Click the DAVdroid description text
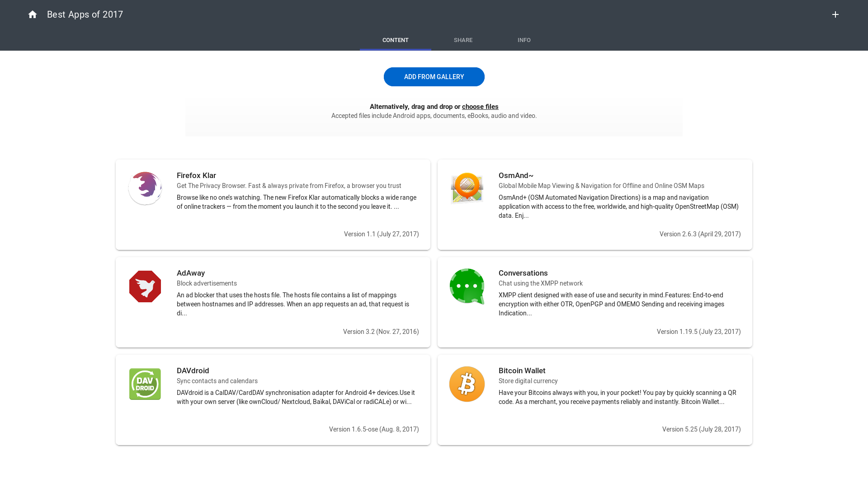 [296, 397]
